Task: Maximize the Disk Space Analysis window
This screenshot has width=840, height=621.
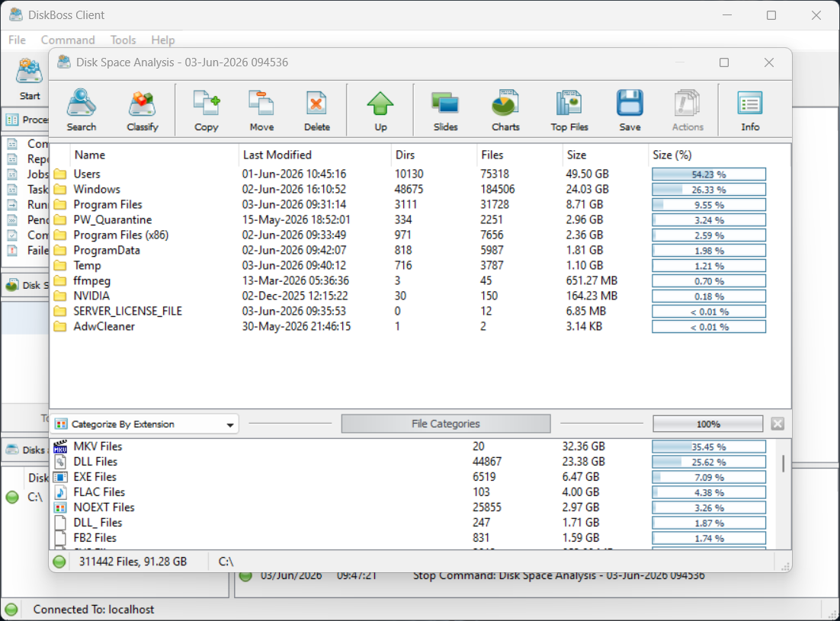Action: [723, 62]
